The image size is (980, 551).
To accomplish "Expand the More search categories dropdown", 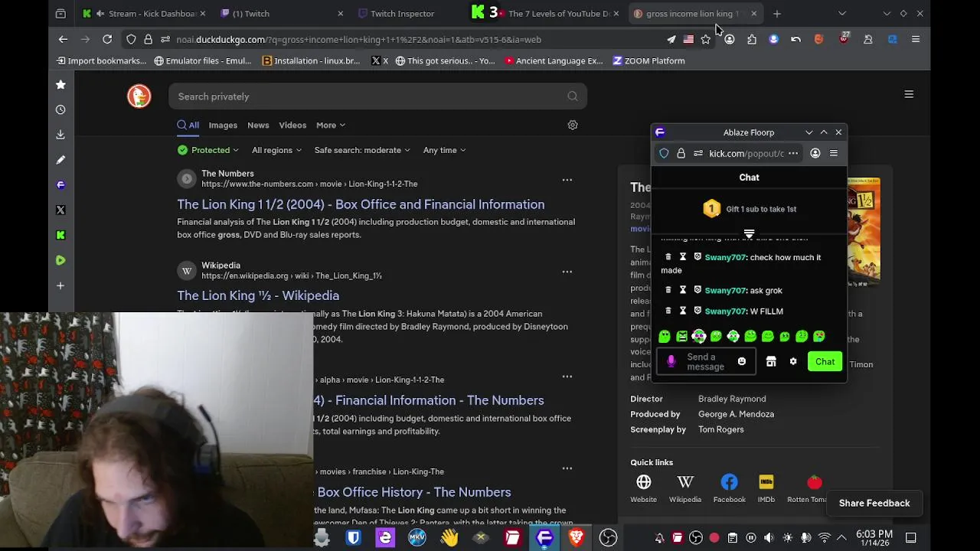I will (x=331, y=125).
